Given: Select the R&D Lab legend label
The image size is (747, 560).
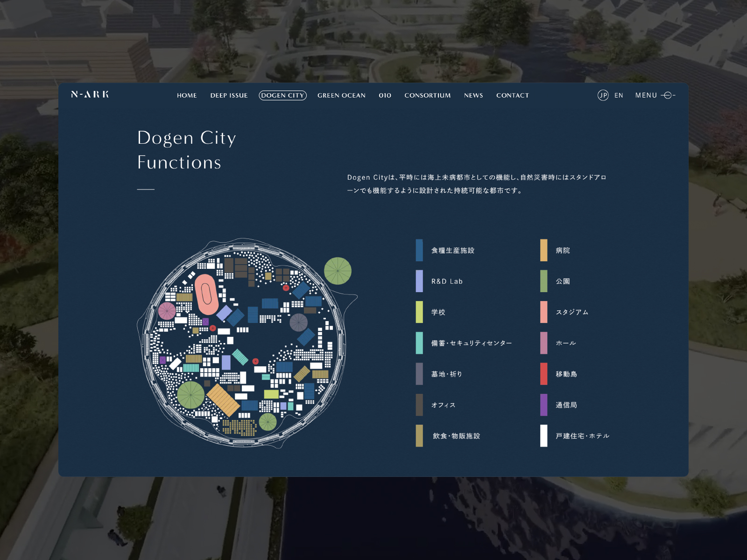Looking at the screenshot, I should click(x=447, y=281).
